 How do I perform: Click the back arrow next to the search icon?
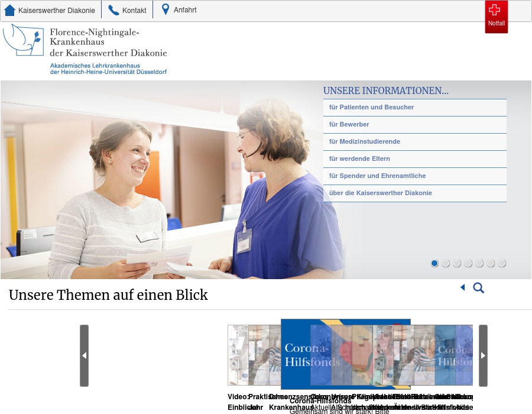(x=463, y=287)
